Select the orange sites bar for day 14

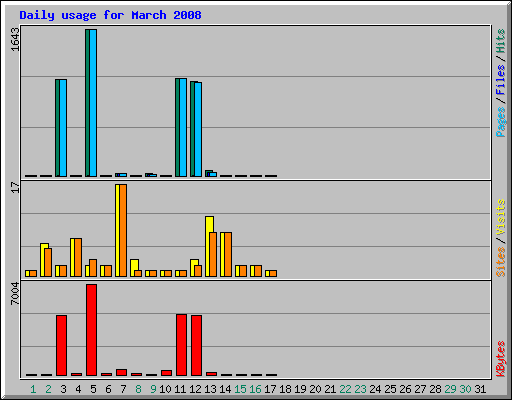[228, 254]
